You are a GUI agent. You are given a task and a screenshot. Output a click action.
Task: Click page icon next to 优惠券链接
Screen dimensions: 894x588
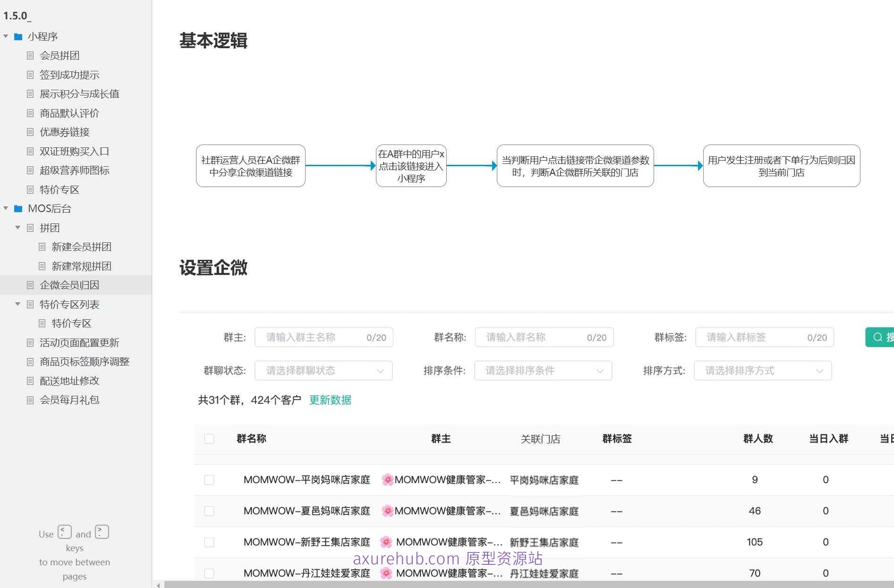click(30, 132)
